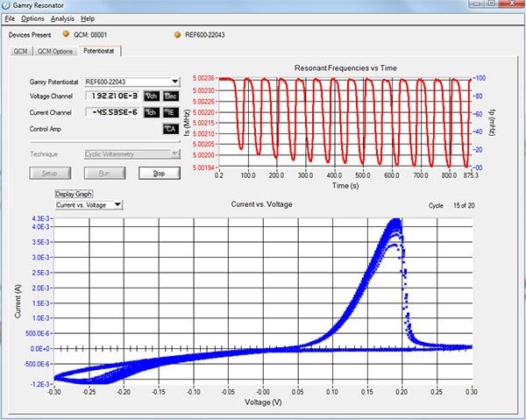
Task: Switch to the QCM Options tab
Action: (55, 52)
